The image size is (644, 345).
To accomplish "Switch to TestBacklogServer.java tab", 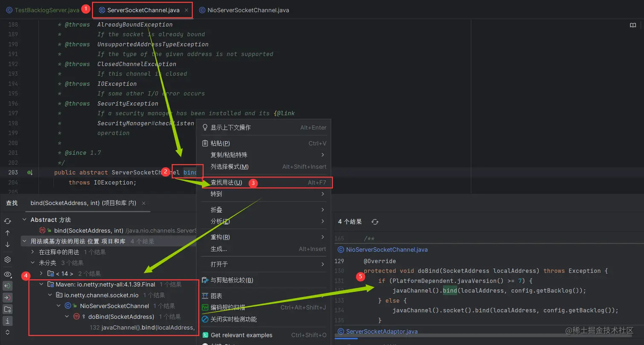I will pyautogui.click(x=43, y=10).
